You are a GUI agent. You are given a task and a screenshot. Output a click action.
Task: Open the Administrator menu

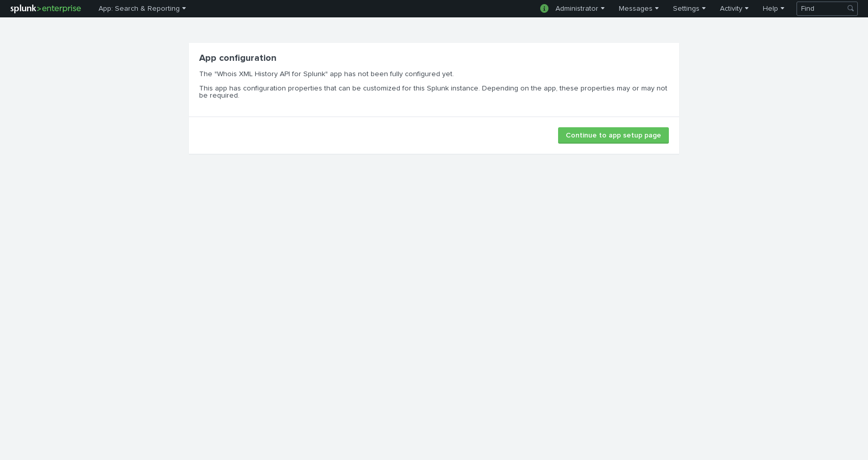coord(580,9)
